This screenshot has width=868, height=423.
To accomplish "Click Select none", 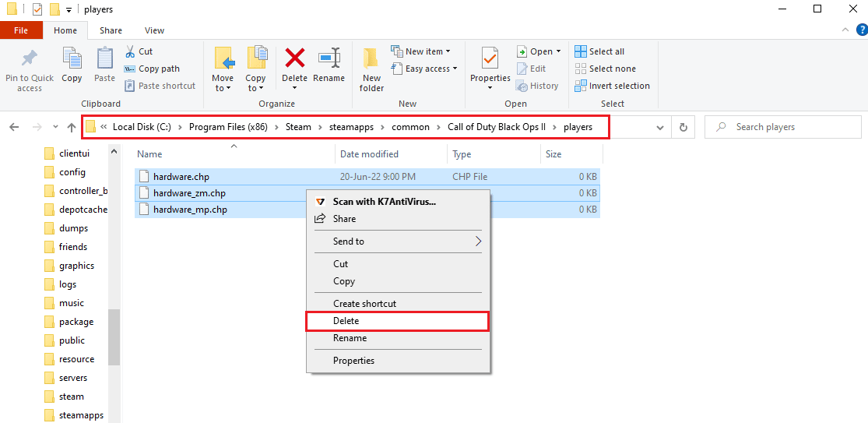I will [605, 69].
